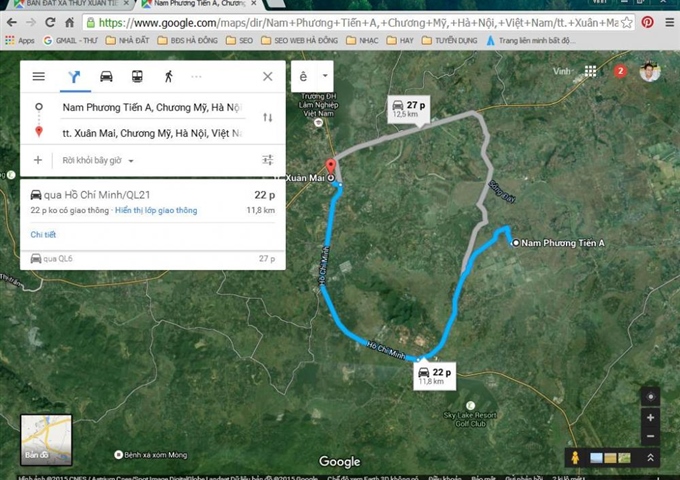Click Hiển thị lớp giao thông link
Image resolution: width=680 pixels, height=480 pixels.
point(156,211)
